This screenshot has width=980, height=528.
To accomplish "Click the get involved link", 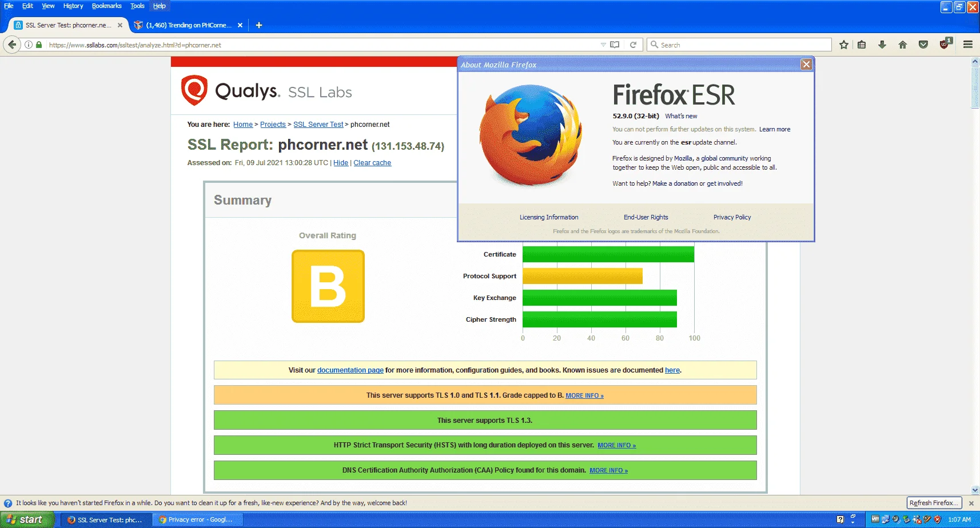I will click(724, 183).
